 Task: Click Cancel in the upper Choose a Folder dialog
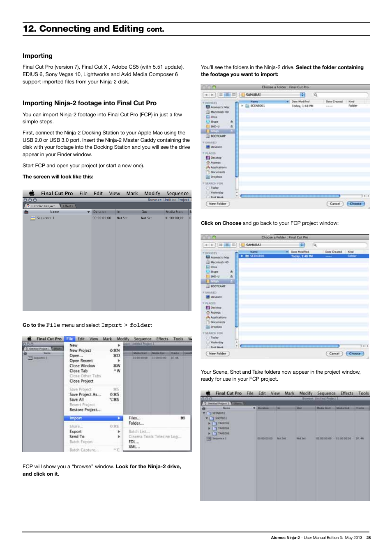pyautogui.click(x=335, y=203)
